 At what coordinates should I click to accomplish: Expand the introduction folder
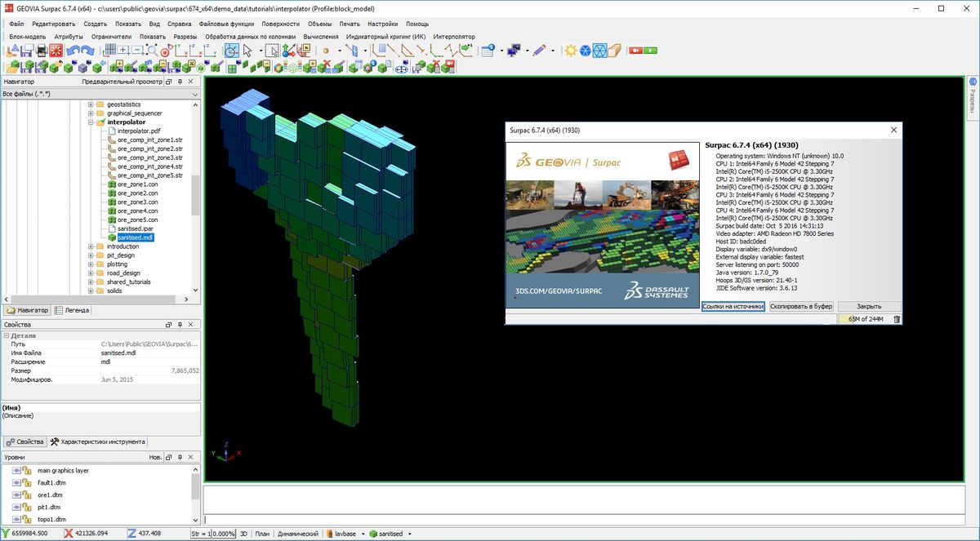[91, 246]
